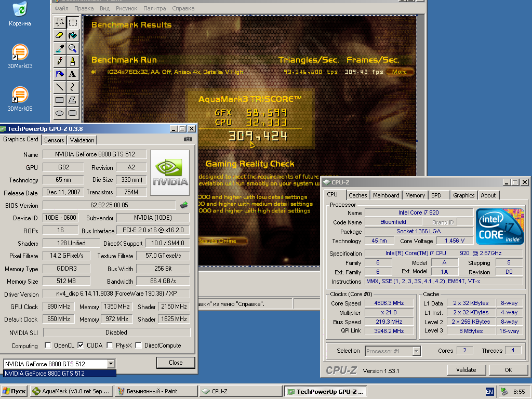Select the Rectangular select tool in Paint
Viewport: 532px width, 399px height.
[73, 23]
